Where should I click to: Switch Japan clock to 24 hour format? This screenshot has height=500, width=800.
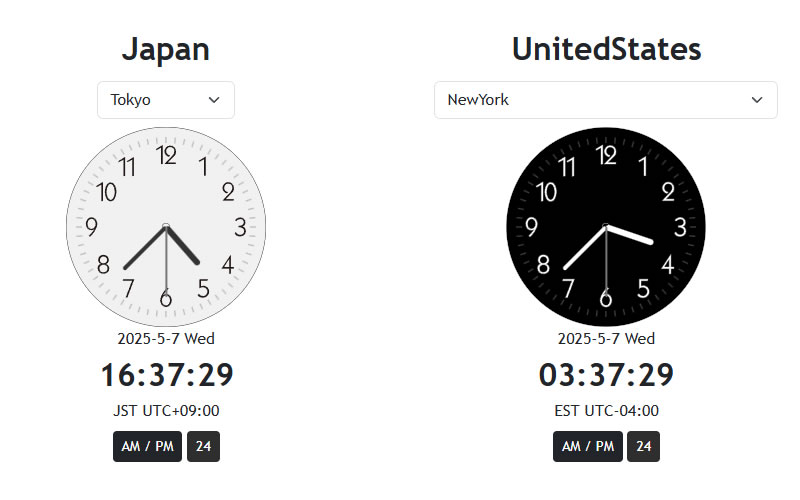(x=204, y=446)
